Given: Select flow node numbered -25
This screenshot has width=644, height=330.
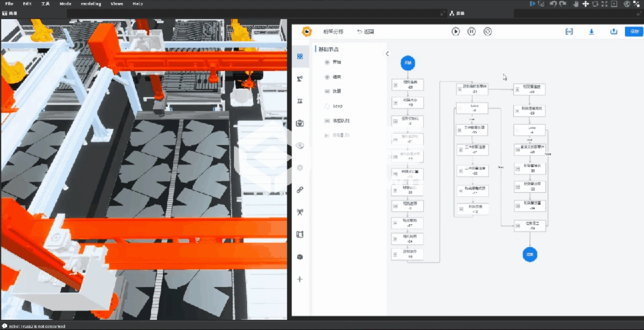Looking at the screenshot, I should click(408, 85).
